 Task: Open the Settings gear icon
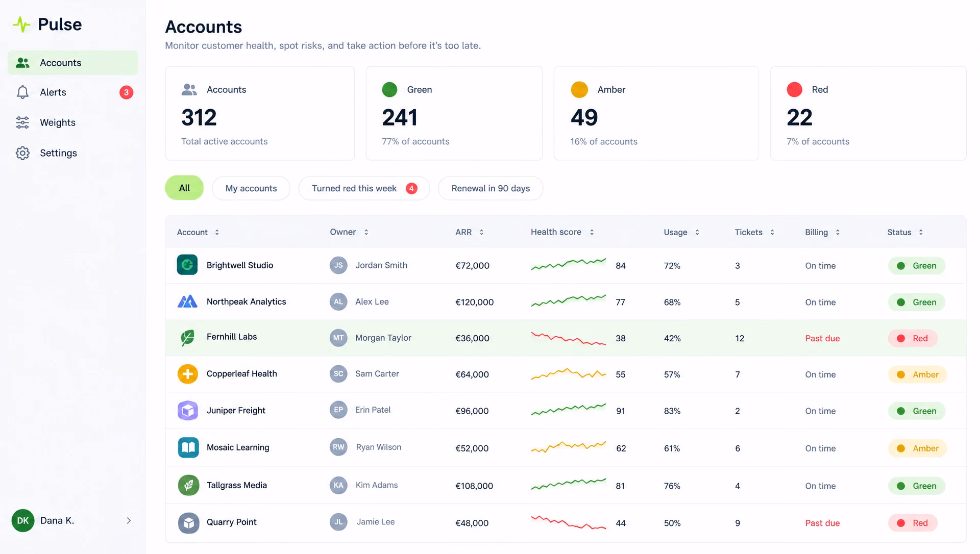(x=22, y=153)
